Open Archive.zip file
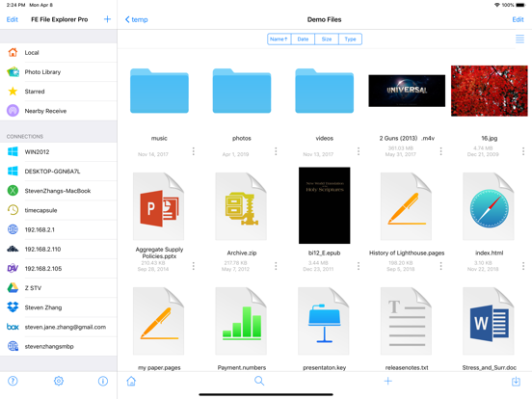Image resolution: width=532 pixels, height=399 pixels. click(241, 206)
